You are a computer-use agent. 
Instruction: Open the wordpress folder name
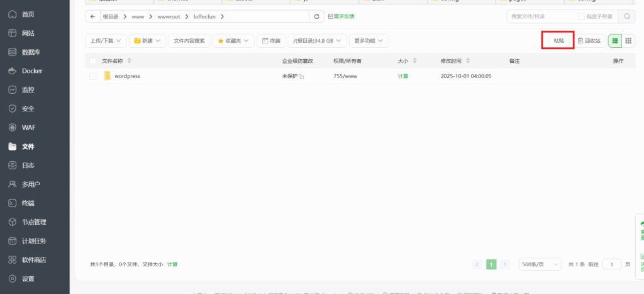tap(127, 76)
